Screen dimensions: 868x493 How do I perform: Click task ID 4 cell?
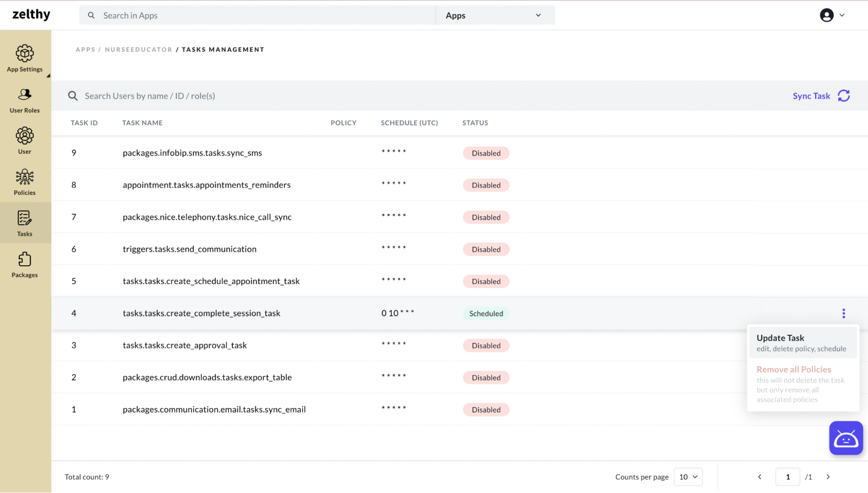tap(74, 313)
